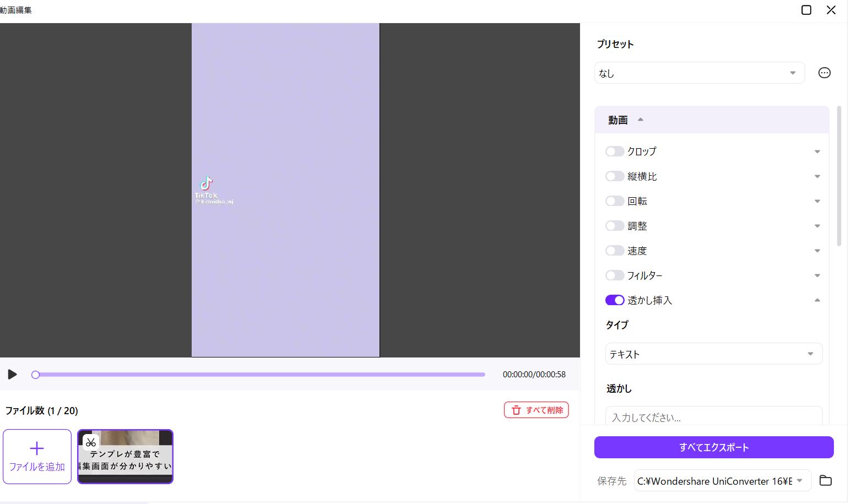Open the プリセット dropdown
This screenshot has width=851, height=504.
click(699, 73)
